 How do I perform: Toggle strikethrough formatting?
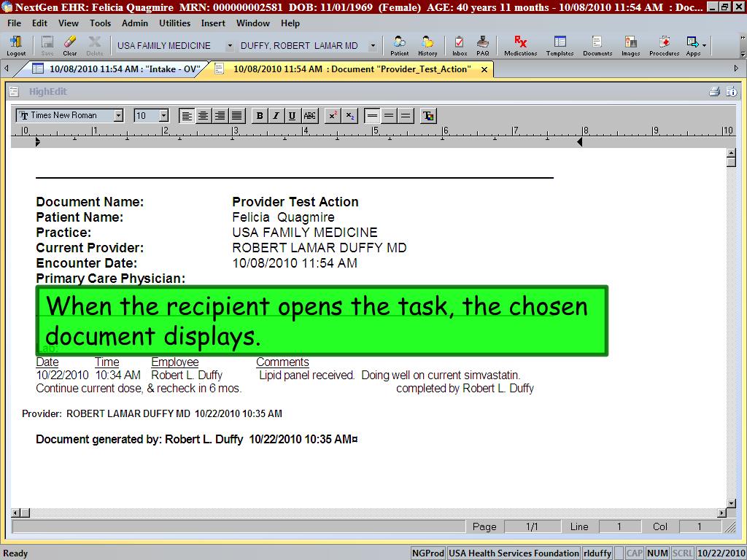point(309,116)
